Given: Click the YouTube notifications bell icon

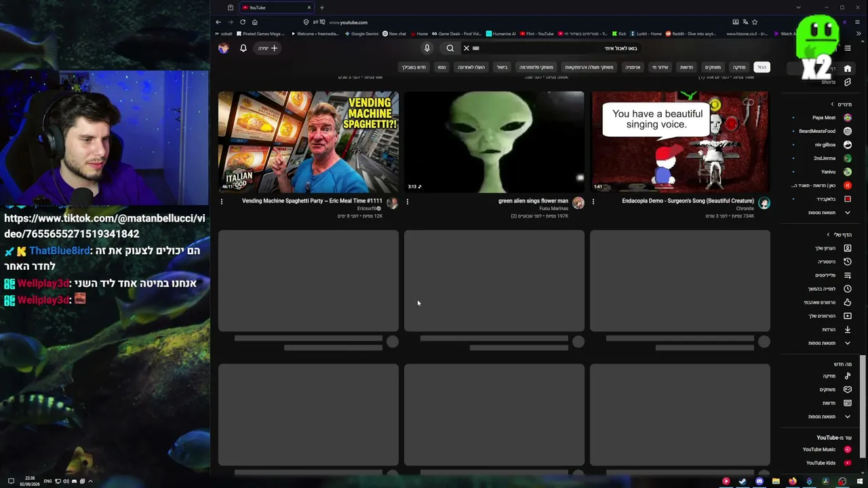Looking at the screenshot, I should click(x=243, y=48).
